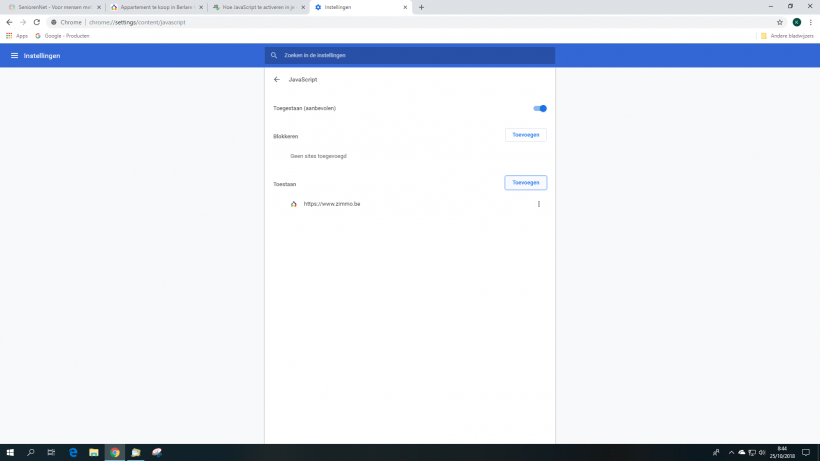The width and height of the screenshot is (820, 461).
Task: Click Toevoegen next to Toestaan
Action: (x=525, y=183)
